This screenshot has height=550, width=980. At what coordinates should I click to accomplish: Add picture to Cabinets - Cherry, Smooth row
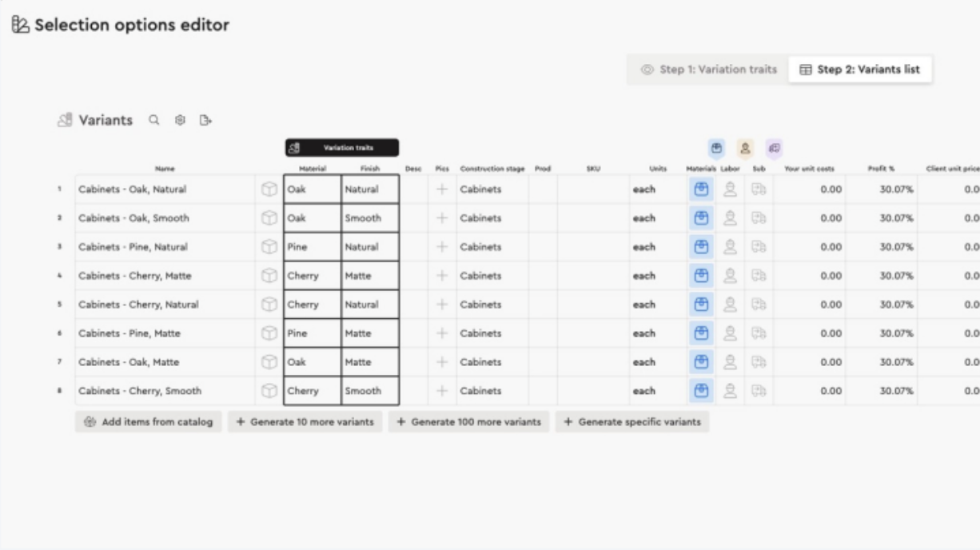pos(442,391)
